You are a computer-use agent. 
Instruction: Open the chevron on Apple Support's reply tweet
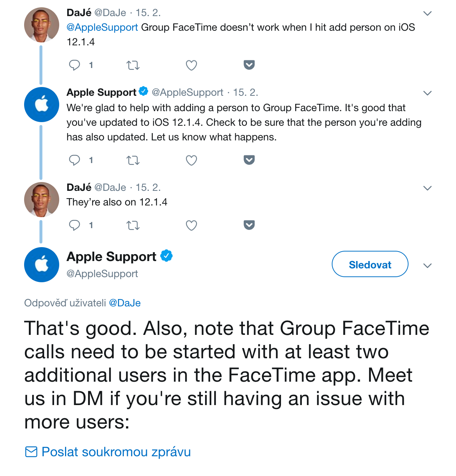427,93
